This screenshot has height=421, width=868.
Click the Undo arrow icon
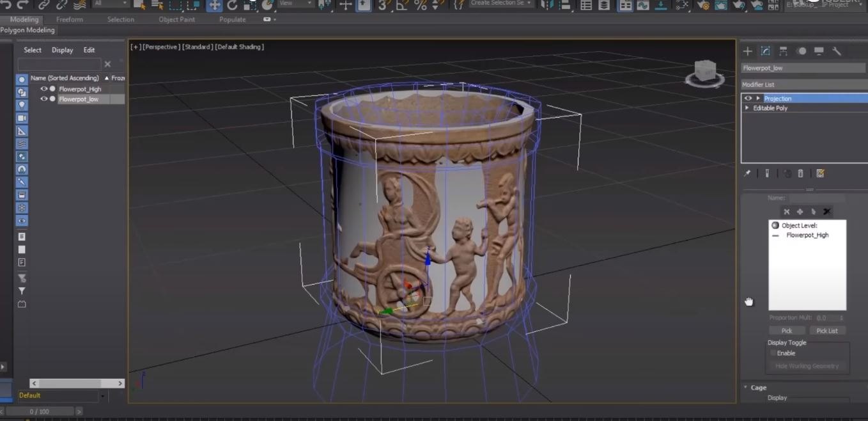click(5, 5)
